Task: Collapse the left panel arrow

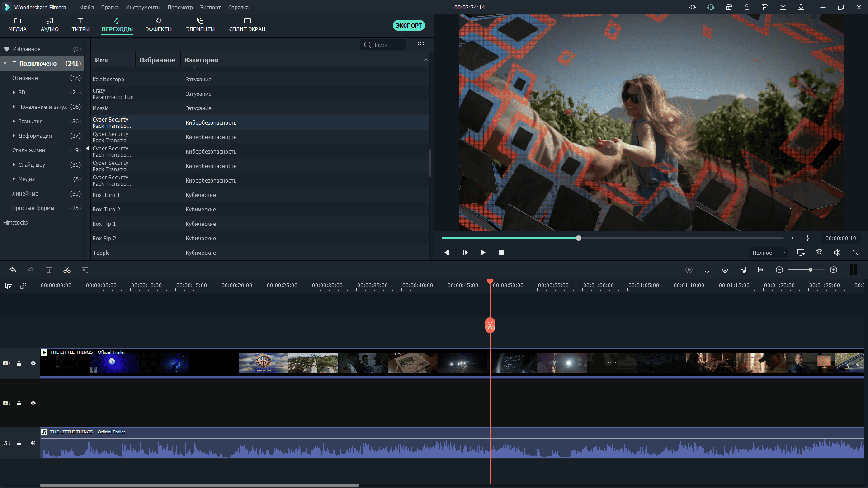Action: pyautogui.click(x=87, y=148)
